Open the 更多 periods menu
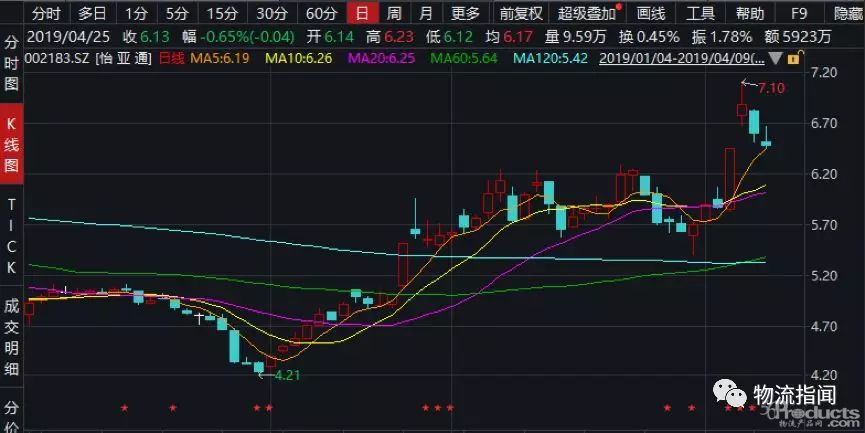Screen dimensions: 865x433 (465, 13)
